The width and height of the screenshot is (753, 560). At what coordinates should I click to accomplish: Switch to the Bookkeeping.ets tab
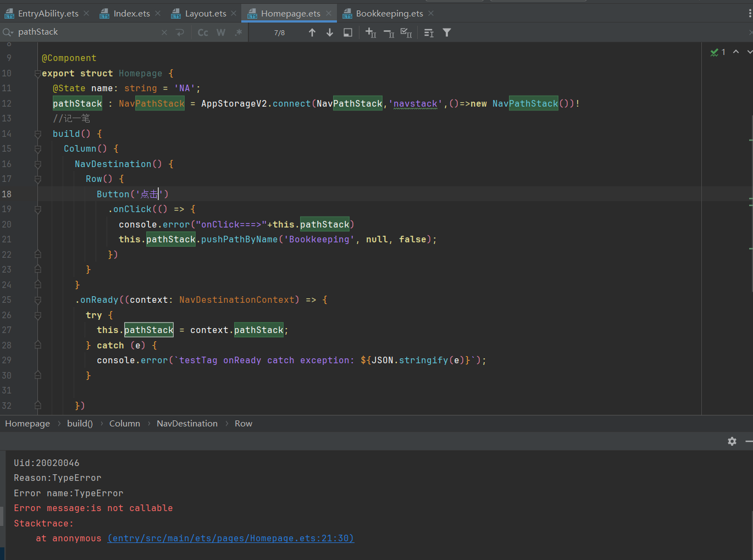(389, 13)
